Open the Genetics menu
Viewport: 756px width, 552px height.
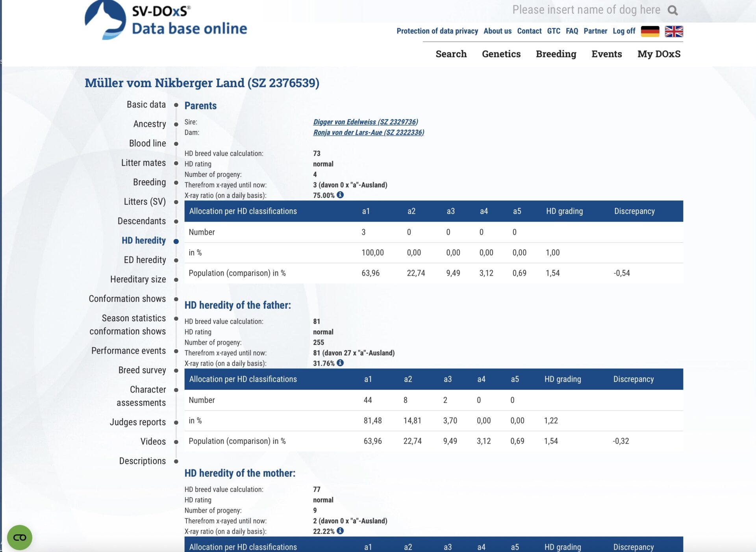501,54
